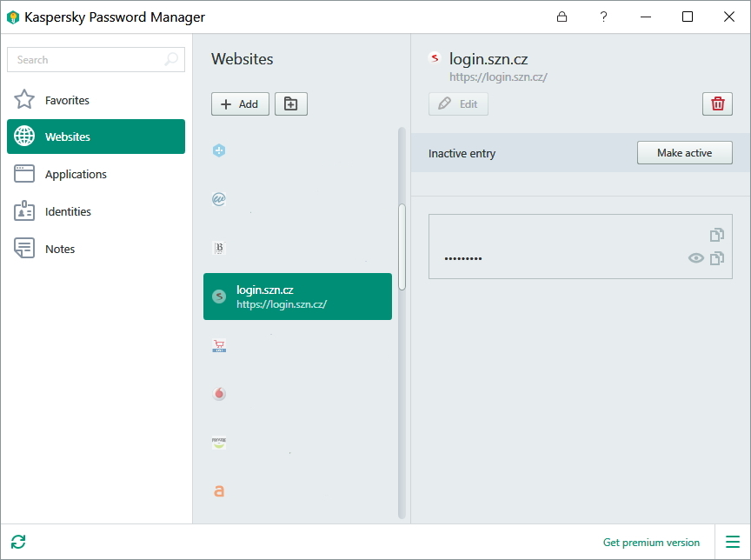This screenshot has height=560, width=751.
Task: Delete the entry with the red trash icon
Action: 717,104
